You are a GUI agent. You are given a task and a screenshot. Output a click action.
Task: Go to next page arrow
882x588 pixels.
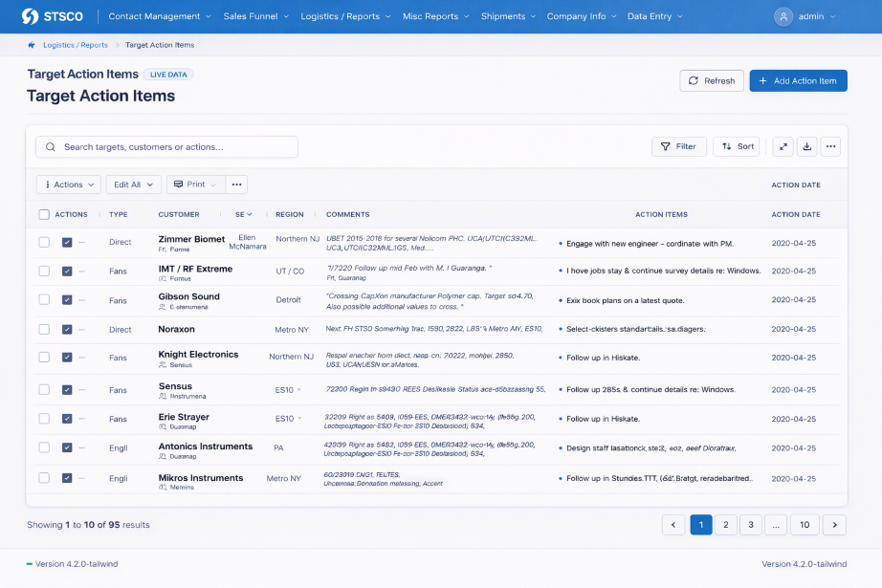pyautogui.click(x=835, y=525)
